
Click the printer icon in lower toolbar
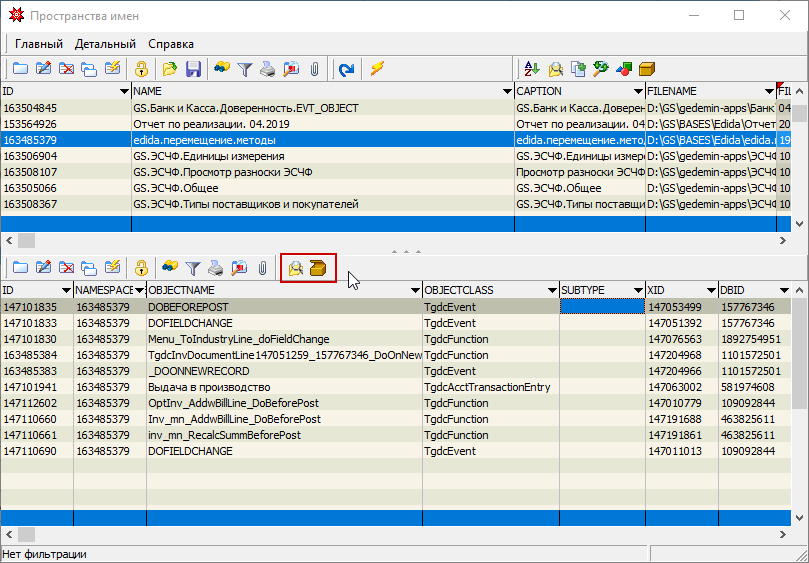click(x=217, y=268)
